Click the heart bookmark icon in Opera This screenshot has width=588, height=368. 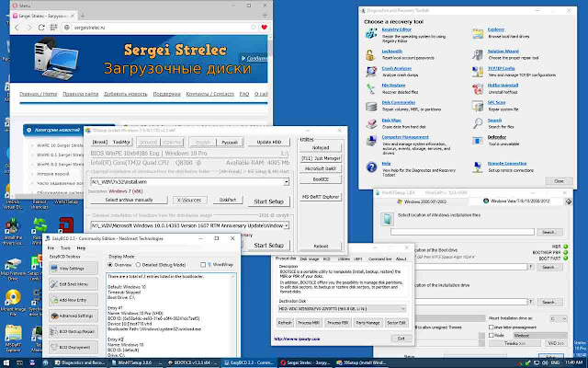click(x=264, y=27)
